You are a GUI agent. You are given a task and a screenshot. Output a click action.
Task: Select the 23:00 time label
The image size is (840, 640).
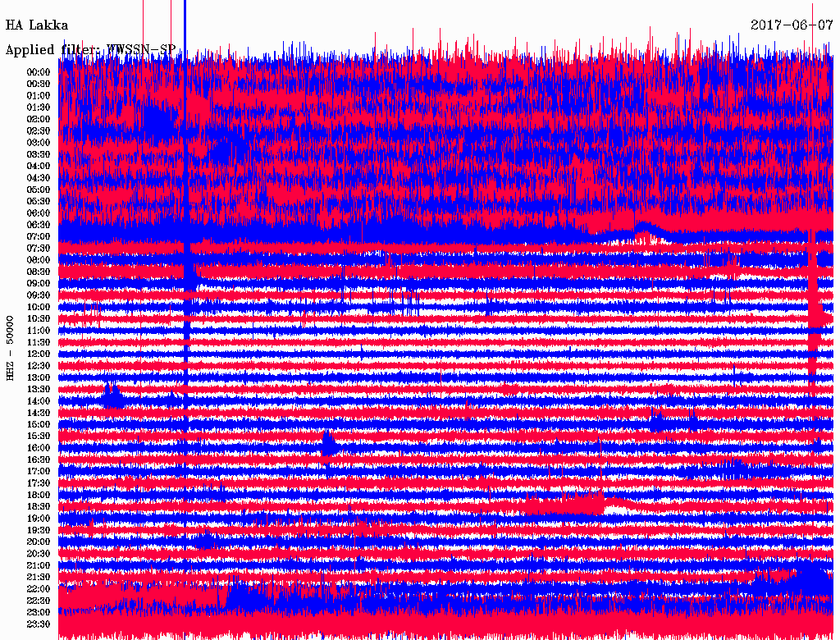point(39,613)
